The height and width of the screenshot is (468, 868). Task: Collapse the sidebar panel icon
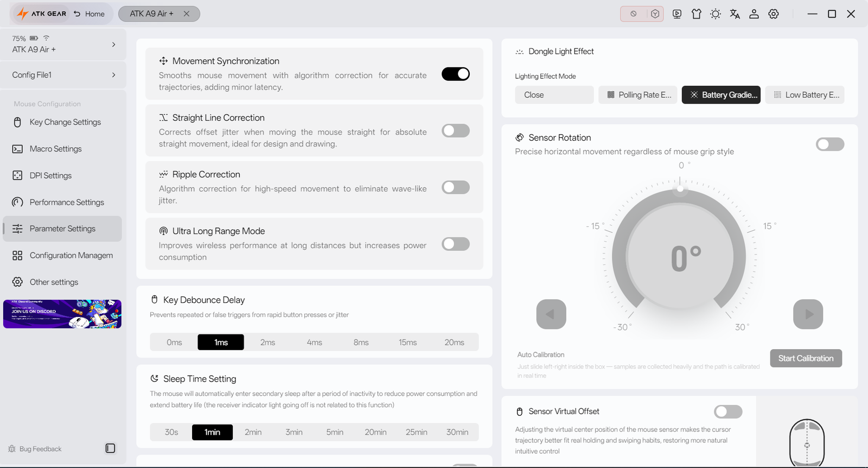tap(110, 448)
